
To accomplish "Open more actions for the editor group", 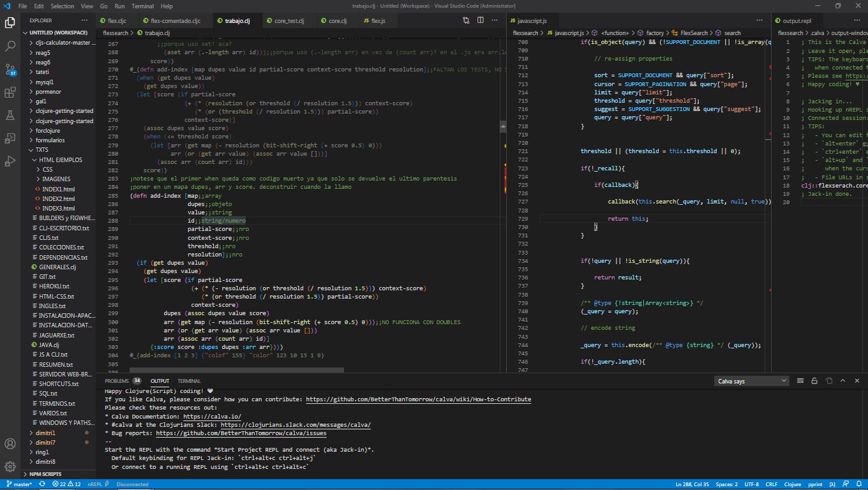I will click(x=495, y=20).
